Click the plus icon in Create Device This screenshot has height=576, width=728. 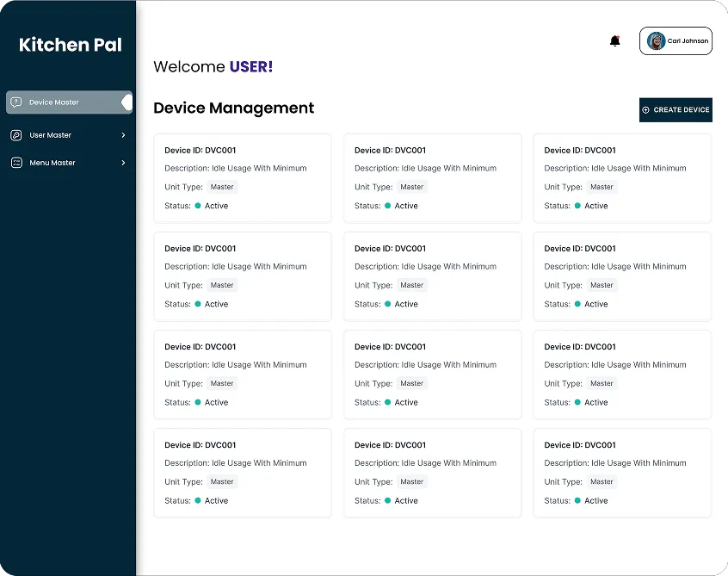tap(646, 110)
